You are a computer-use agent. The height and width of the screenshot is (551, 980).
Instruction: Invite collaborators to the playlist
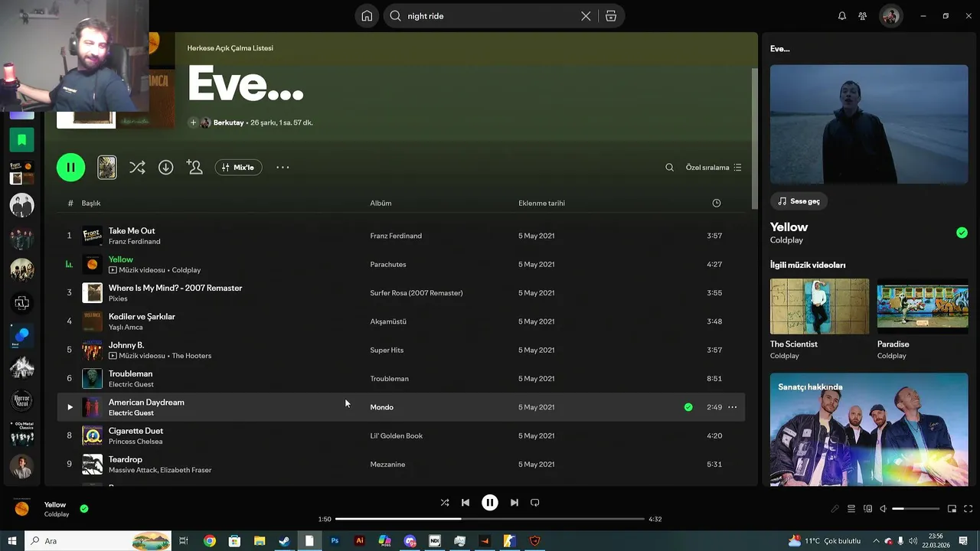[194, 167]
